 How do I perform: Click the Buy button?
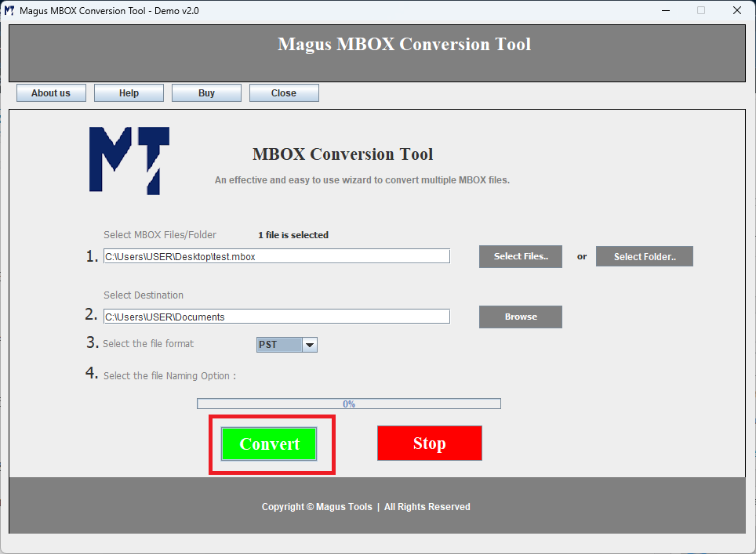click(206, 93)
